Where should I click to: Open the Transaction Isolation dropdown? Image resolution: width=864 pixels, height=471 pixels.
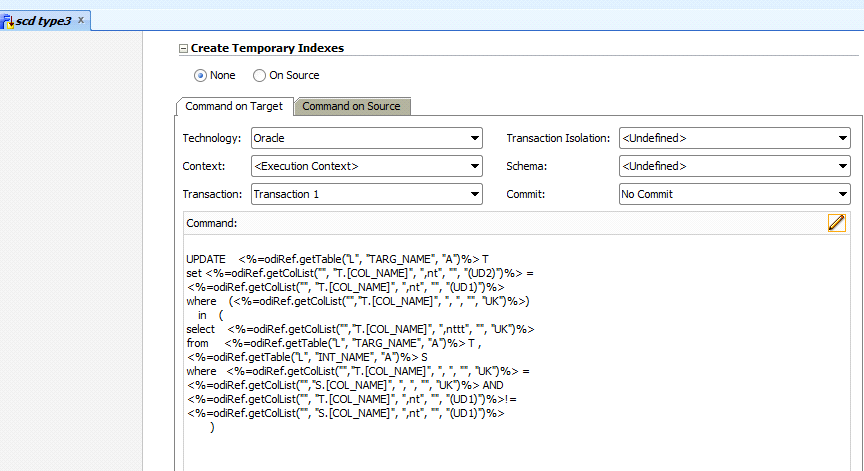(x=735, y=138)
